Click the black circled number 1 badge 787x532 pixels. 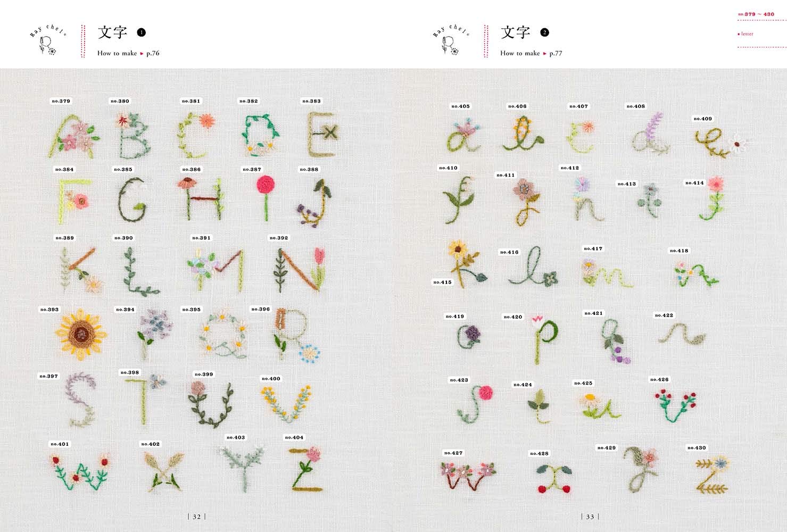141,33
